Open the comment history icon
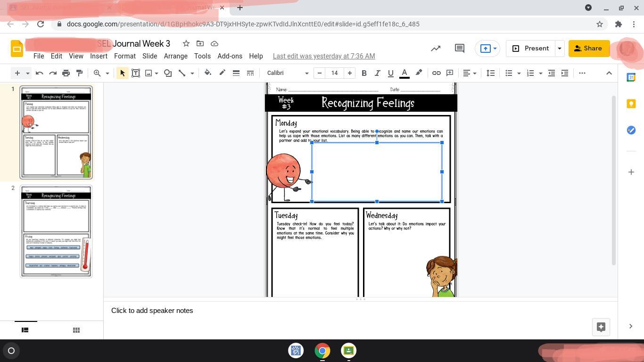This screenshot has height=362, width=644. click(x=459, y=49)
